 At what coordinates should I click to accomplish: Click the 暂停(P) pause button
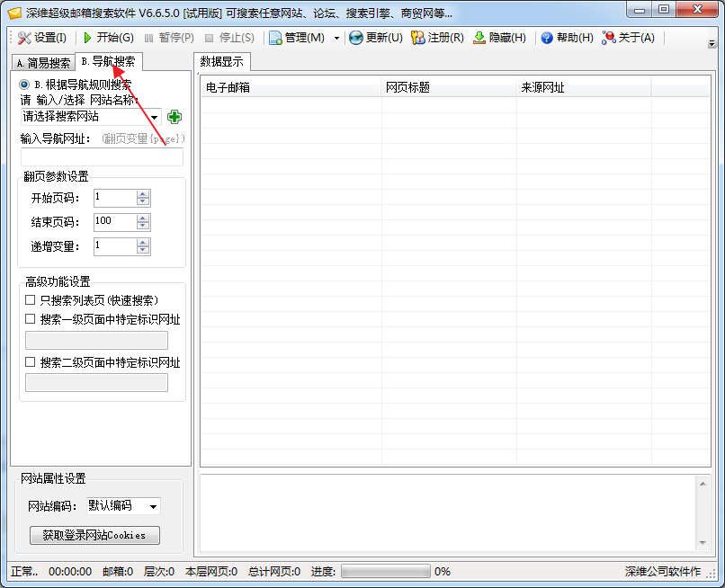point(169,38)
